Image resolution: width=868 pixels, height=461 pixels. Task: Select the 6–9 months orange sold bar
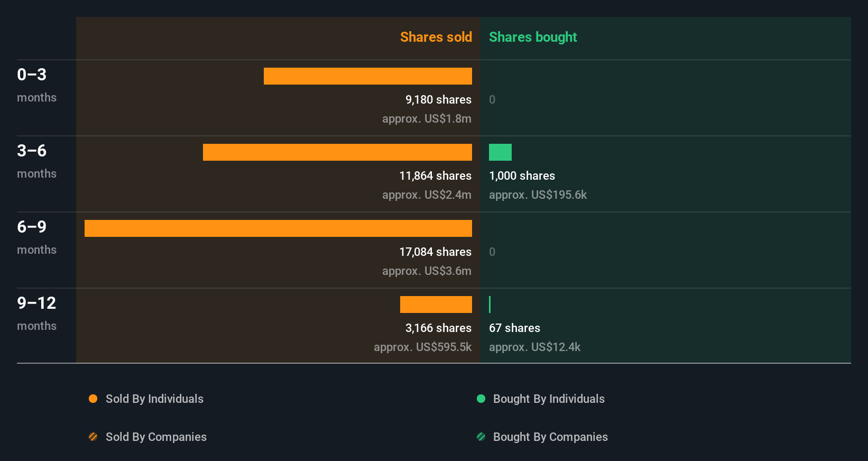[x=278, y=228]
